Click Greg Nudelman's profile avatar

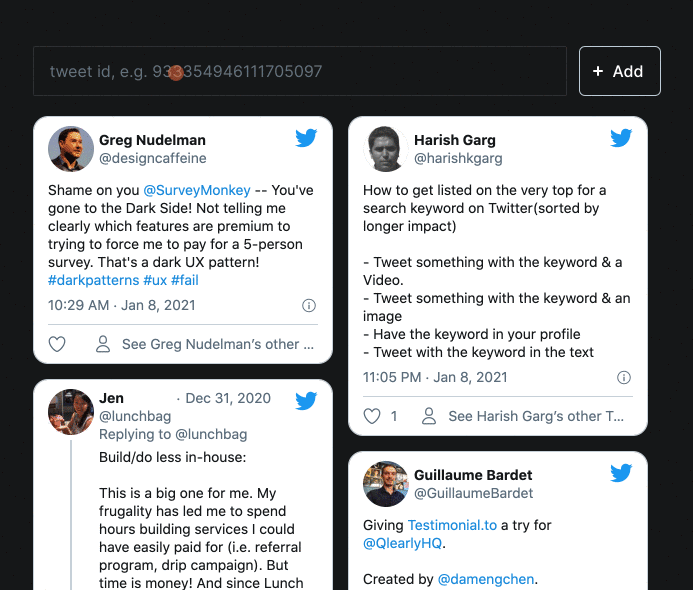(71, 149)
